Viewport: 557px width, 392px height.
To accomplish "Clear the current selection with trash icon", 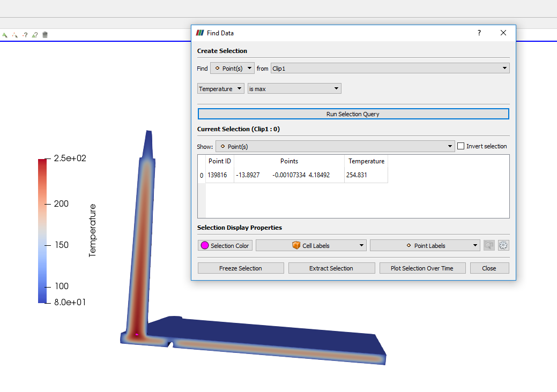I will [x=44, y=35].
